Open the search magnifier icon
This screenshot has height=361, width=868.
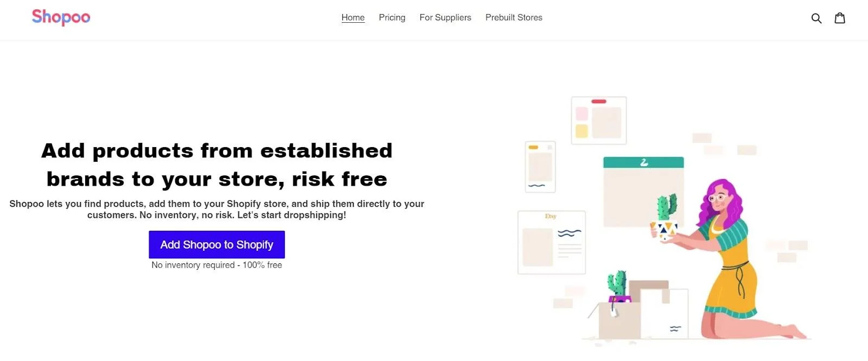pos(816,18)
